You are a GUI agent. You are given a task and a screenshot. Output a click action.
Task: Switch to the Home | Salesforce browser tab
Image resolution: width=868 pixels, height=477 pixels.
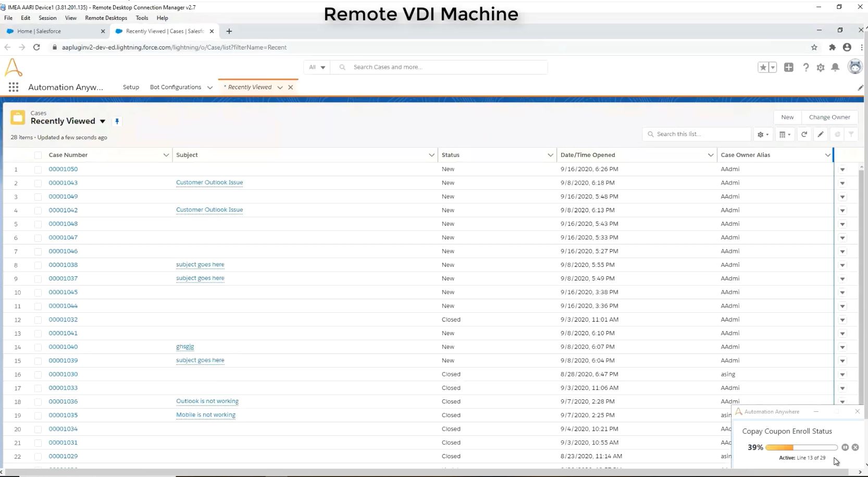pos(55,31)
